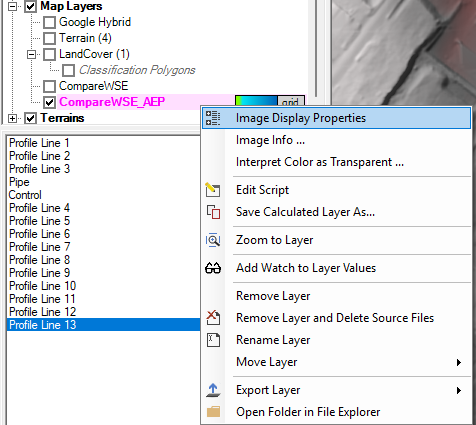The width and height of the screenshot is (476, 425).
Task: Open the Move Layer submenu arrow
Action: (x=459, y=362)
